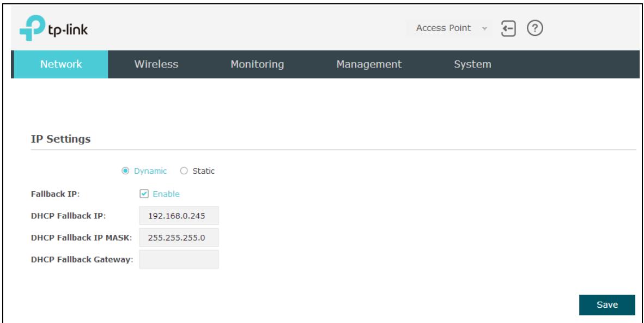Click the DHCP Fallback IP MASK: label
Viewport: 644px width, 323px height.
[x=81, y=237]
